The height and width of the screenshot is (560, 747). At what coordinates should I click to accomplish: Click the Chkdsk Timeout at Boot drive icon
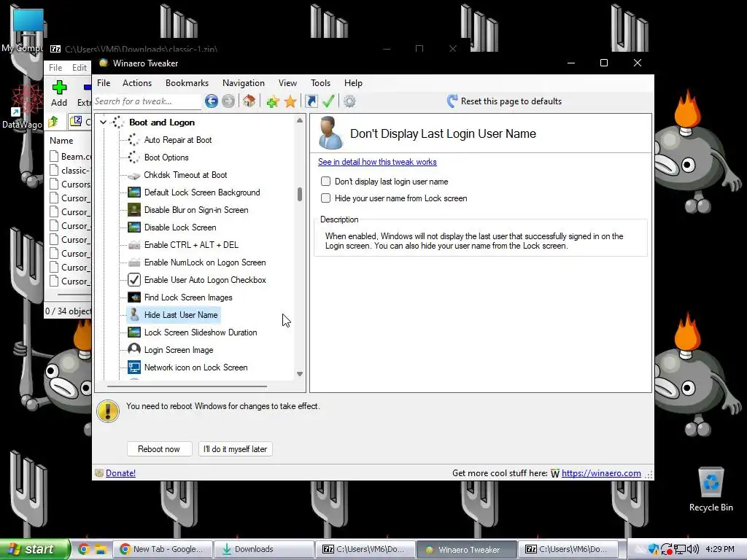tap(134, 175)
